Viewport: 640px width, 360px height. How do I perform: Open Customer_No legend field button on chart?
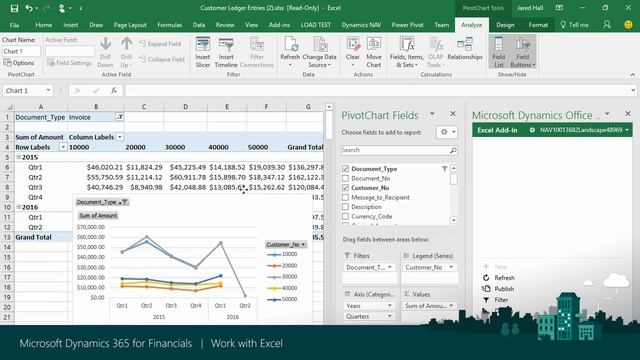click(286, 244)
